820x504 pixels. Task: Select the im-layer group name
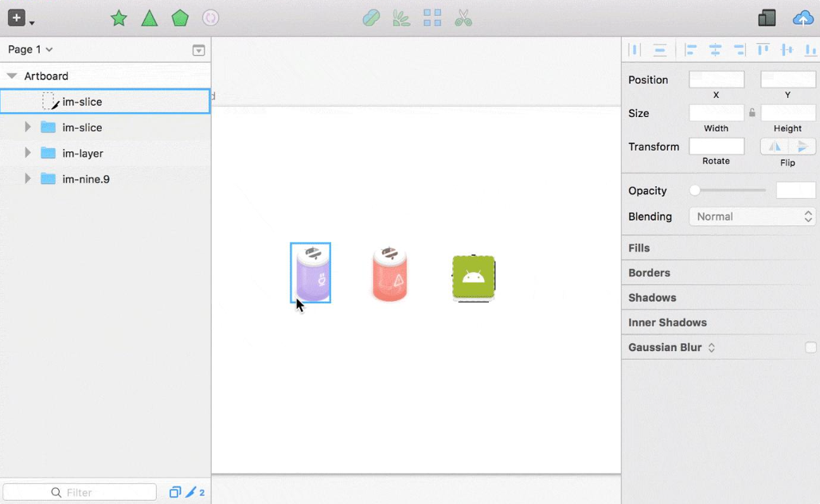[x=83, y=153]
